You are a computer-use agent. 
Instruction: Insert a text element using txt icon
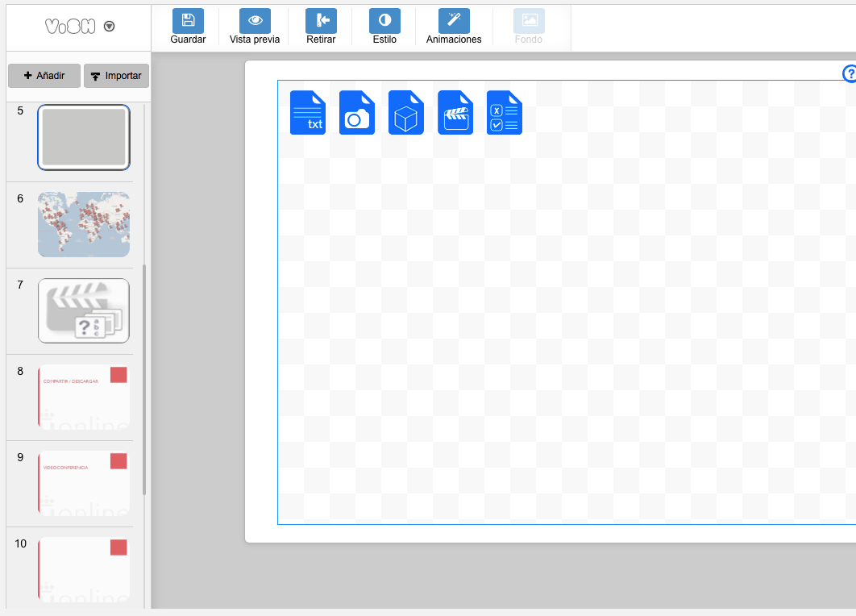(308, 112)
